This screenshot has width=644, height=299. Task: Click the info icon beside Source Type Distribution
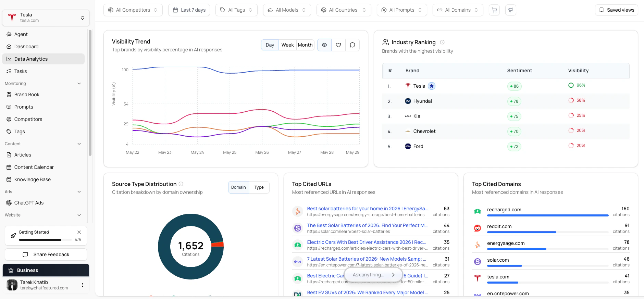tap(181, 184)
